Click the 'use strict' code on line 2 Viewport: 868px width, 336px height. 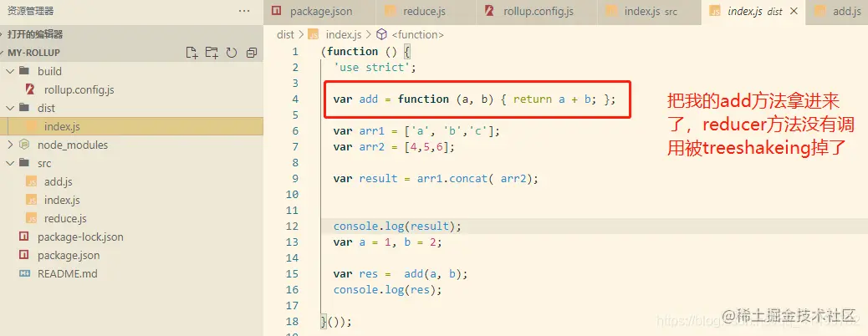click(x=375, y=68)
